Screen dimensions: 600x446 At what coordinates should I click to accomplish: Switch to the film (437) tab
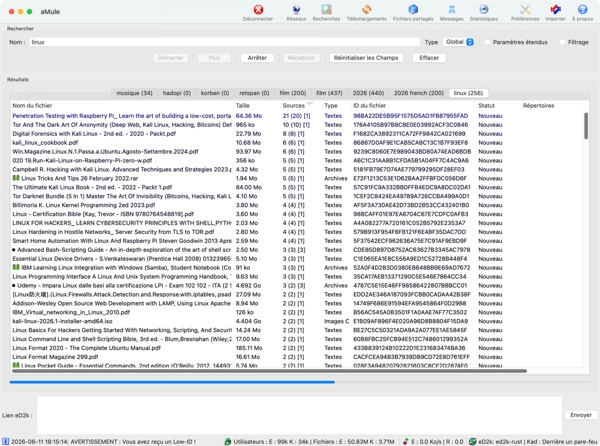pyautogui.click(x=329, y=93)
